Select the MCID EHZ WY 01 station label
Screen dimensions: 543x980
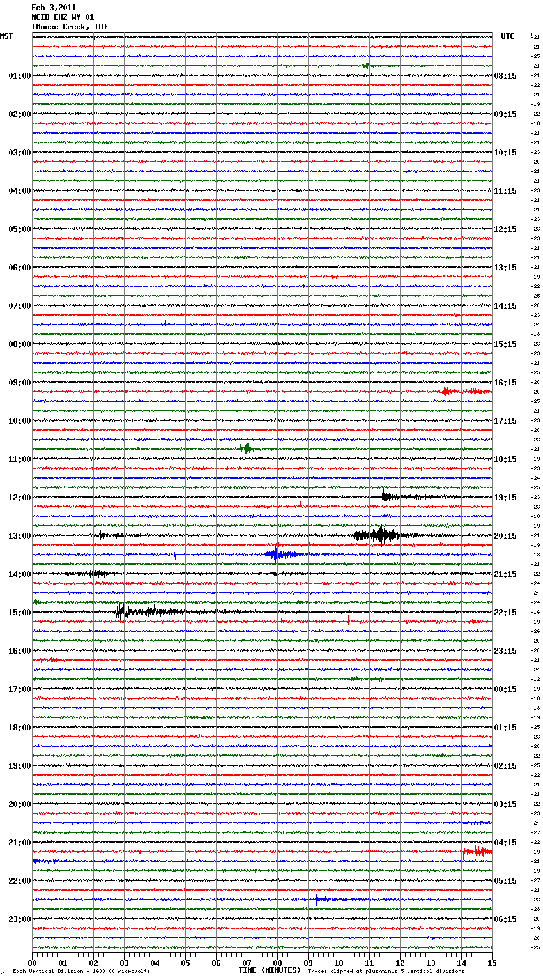63,17
